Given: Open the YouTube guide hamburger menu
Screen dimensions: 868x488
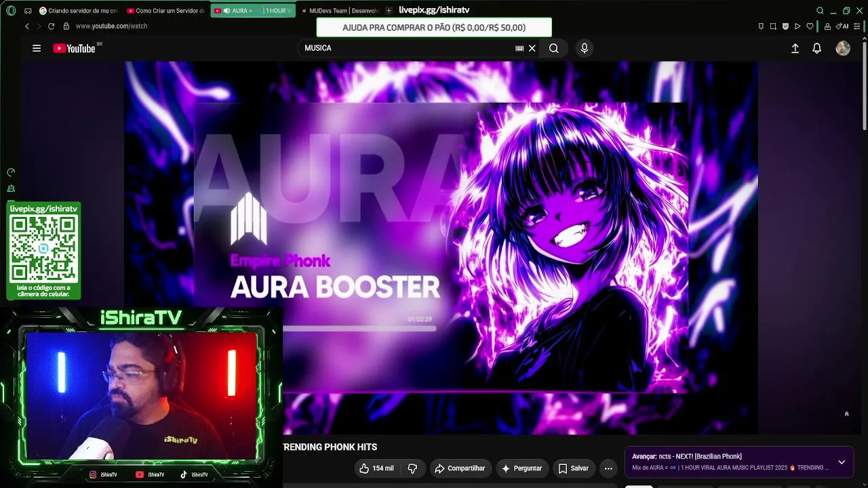Looking at the screenshot, I should (x=37, y=48).
